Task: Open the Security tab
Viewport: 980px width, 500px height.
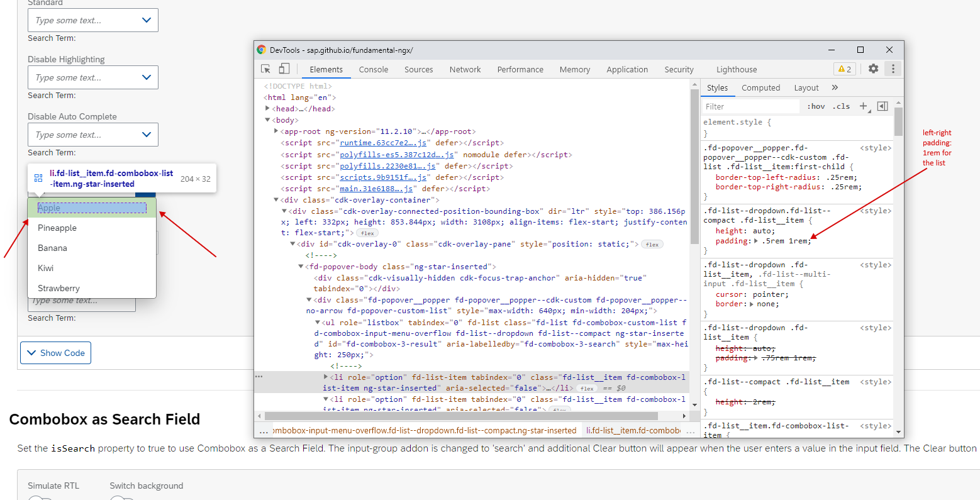Action: click(679, 69)
